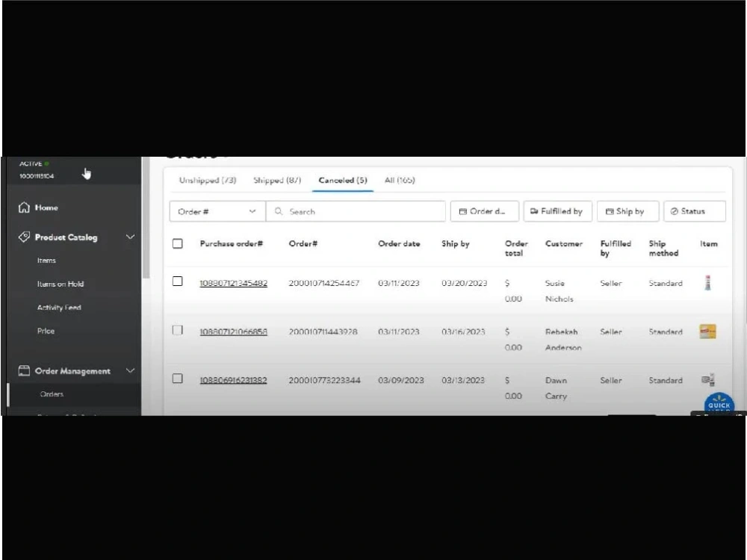Open purchase order link 108806916231382

(233, 381)
